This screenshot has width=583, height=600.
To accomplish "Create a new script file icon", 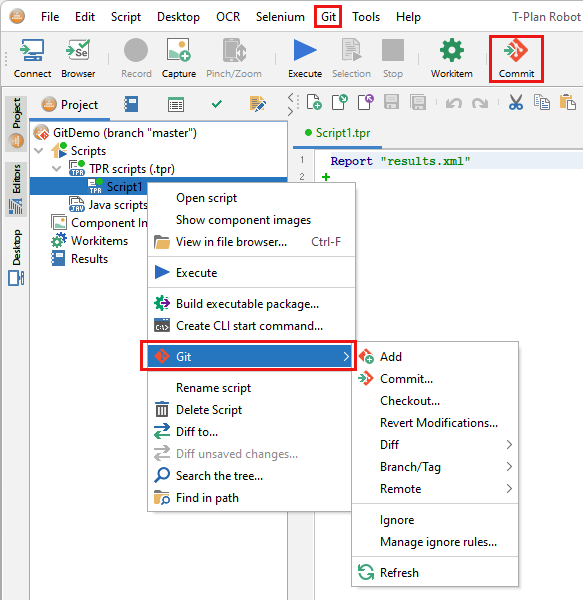I will tap(314, 102).
